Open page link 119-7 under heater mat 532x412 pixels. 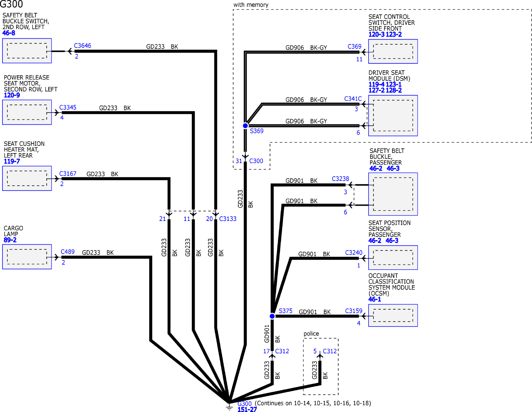12,161
